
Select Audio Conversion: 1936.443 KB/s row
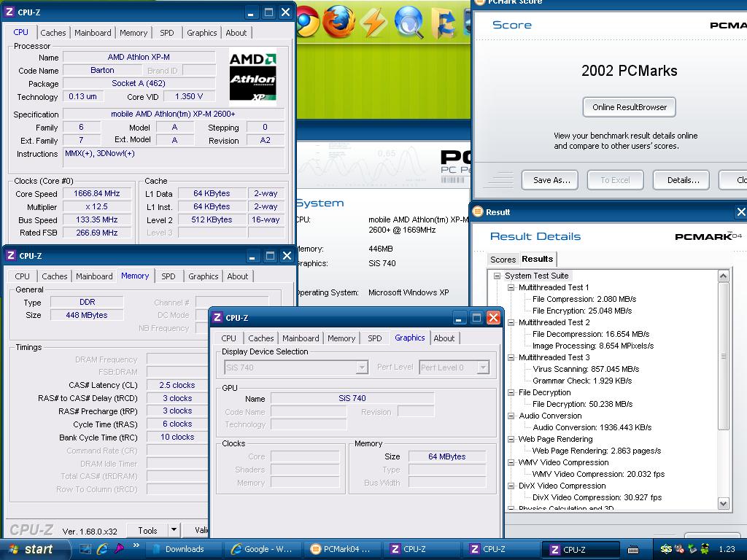(592, 427)
